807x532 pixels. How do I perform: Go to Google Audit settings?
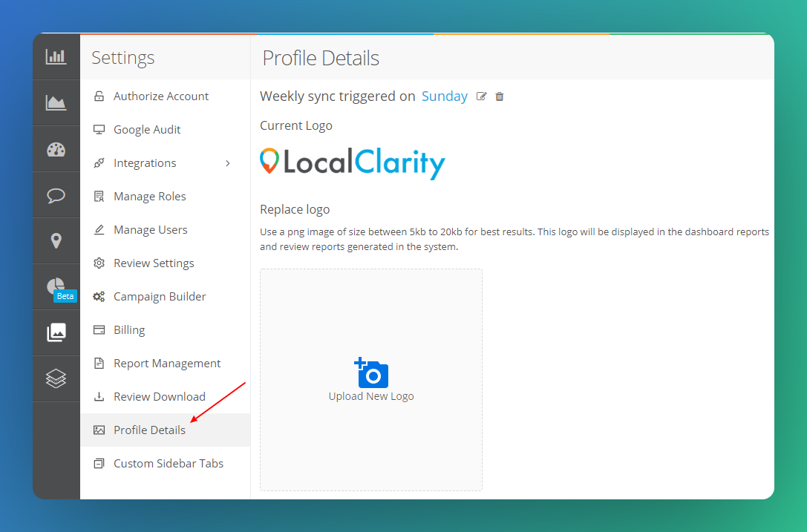click(147, 130)
